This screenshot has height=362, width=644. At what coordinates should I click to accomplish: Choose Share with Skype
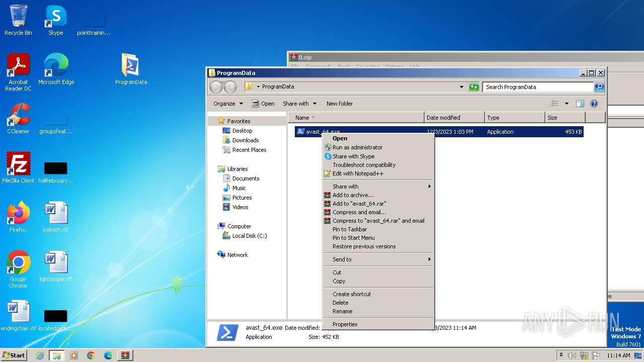click(378, 156)
